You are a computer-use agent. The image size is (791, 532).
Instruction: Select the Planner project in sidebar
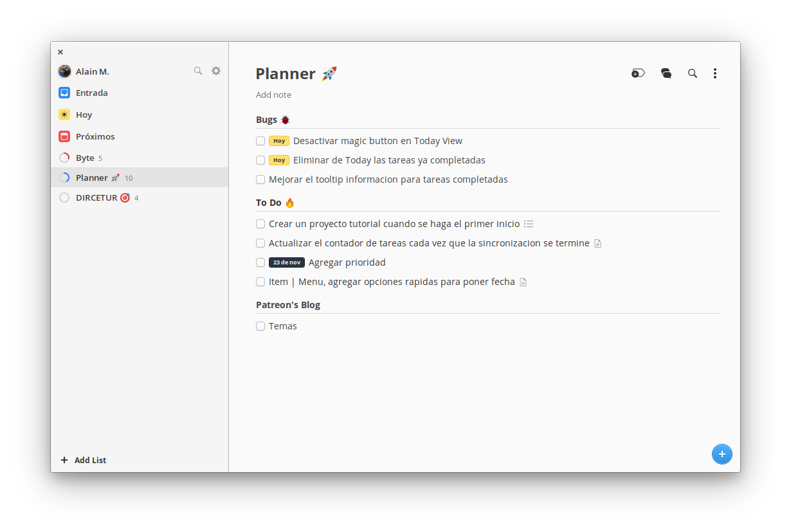(140, 178)
